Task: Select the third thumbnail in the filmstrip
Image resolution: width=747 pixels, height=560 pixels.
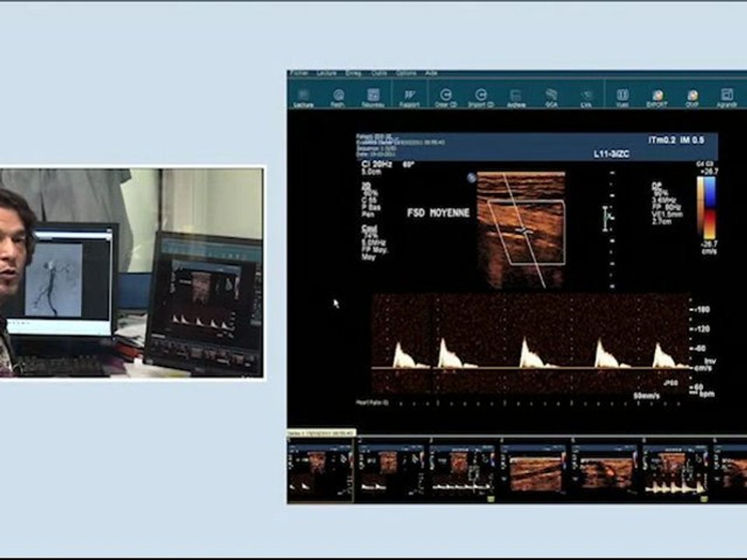Action: coord(462,470)
